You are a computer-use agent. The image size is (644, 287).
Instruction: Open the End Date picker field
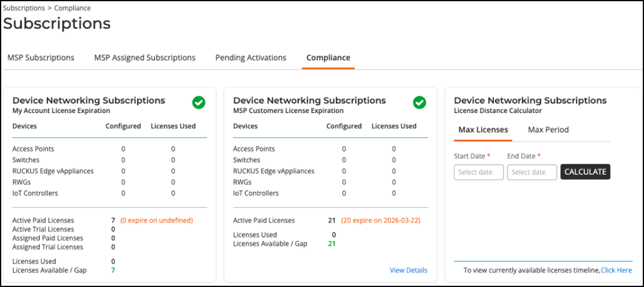[x=532, y=172]
